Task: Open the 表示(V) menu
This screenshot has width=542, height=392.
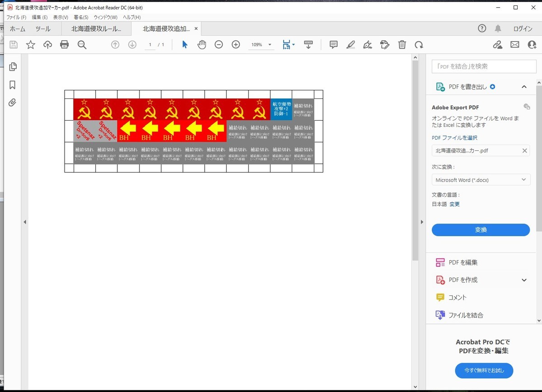Action: [61, 17]
